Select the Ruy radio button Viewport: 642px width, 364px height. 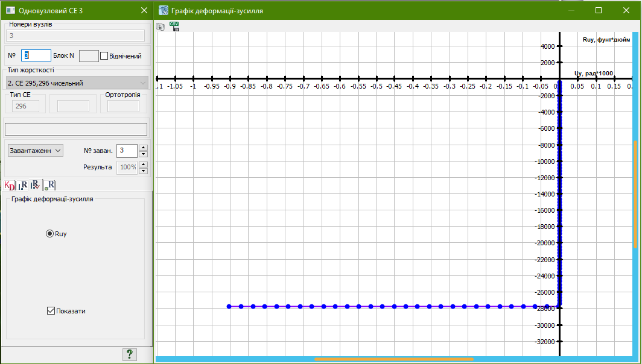49,234
